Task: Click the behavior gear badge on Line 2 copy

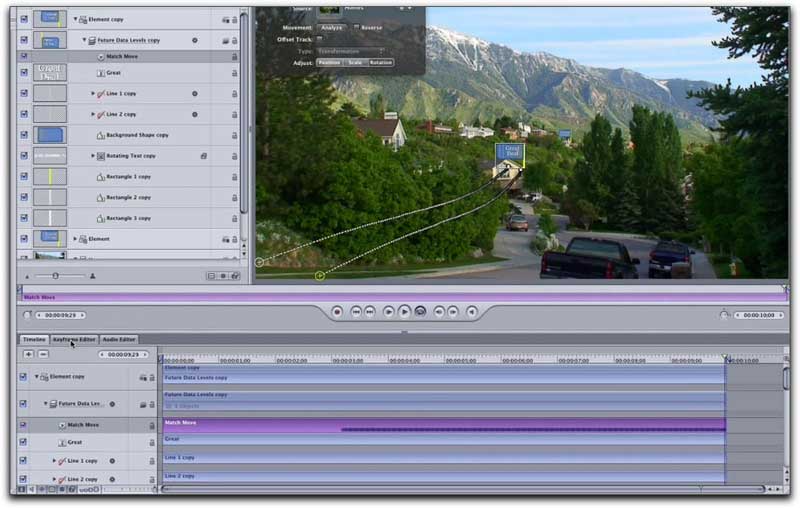Action: [x=194, y=115]
